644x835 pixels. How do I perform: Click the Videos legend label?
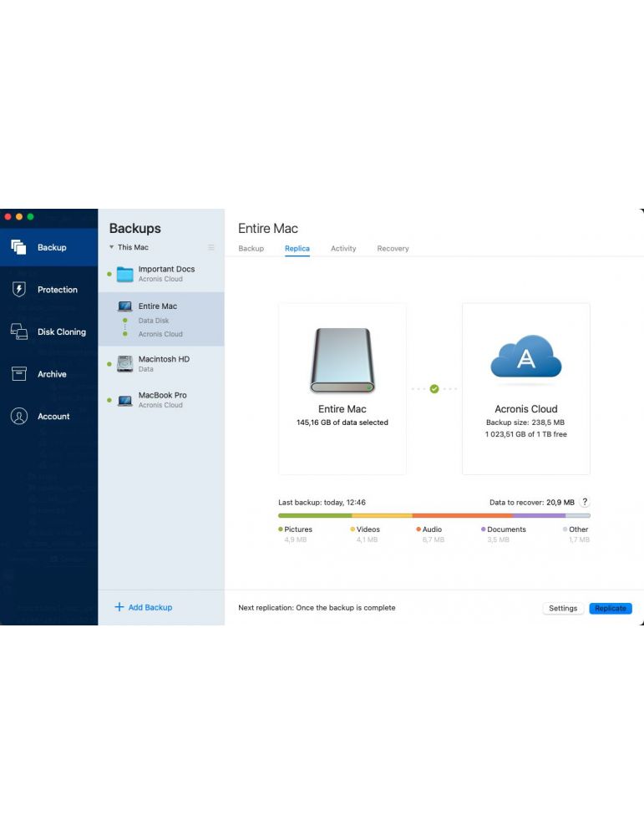[x=368, y=529]
